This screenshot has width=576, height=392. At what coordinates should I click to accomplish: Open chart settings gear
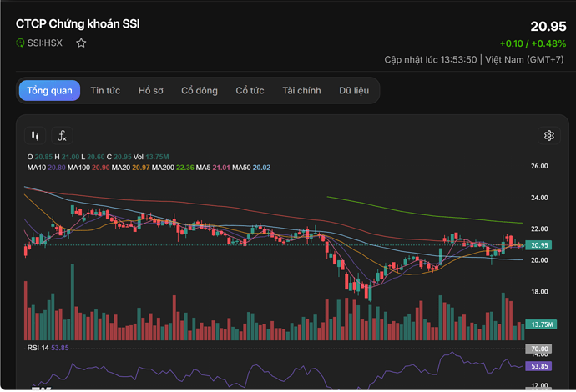(548, 136)
